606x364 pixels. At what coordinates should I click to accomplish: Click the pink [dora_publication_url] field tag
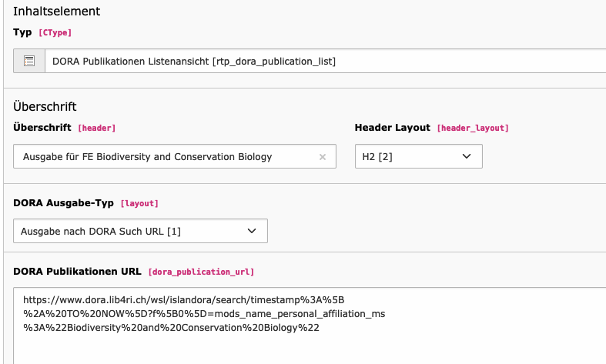coord(201,272)
